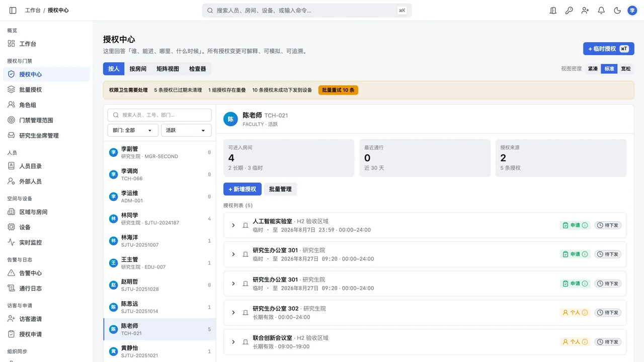Open 门禁管理范围 in sidebar

click(46, 120)
